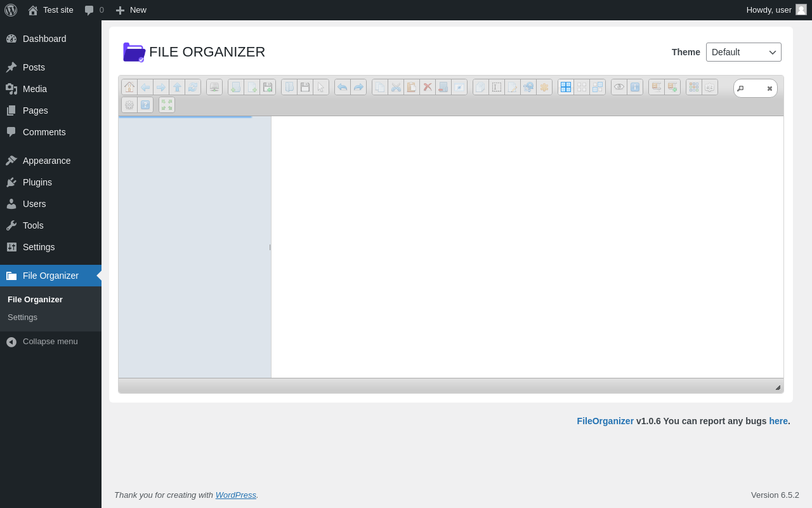This screenshot has width=812, height=508.
Task: Click into the file search field
Action: point(754,88)
